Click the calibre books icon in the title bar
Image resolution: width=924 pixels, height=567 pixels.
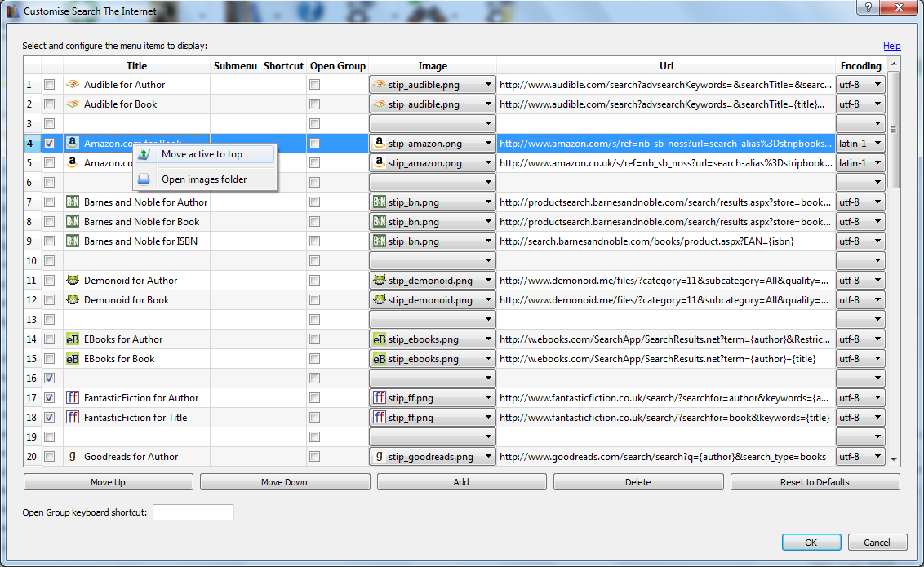tap(12, 11)
